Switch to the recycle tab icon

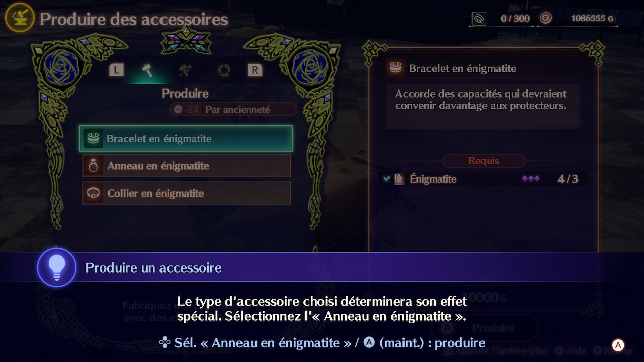pos(224,70)
